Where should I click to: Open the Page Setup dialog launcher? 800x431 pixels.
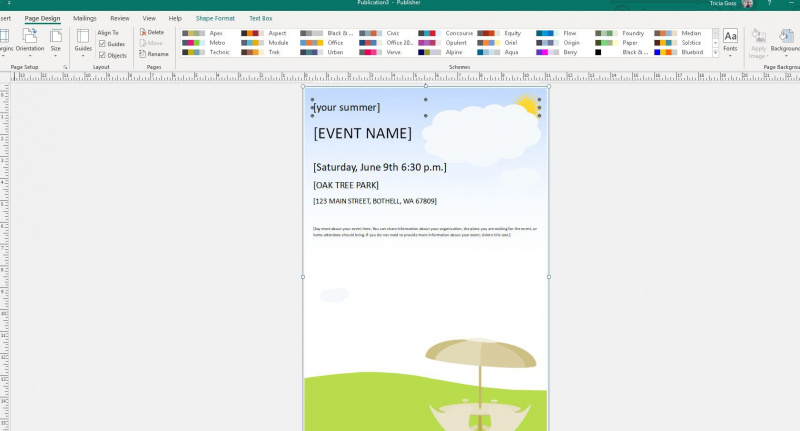coord(65,67)
